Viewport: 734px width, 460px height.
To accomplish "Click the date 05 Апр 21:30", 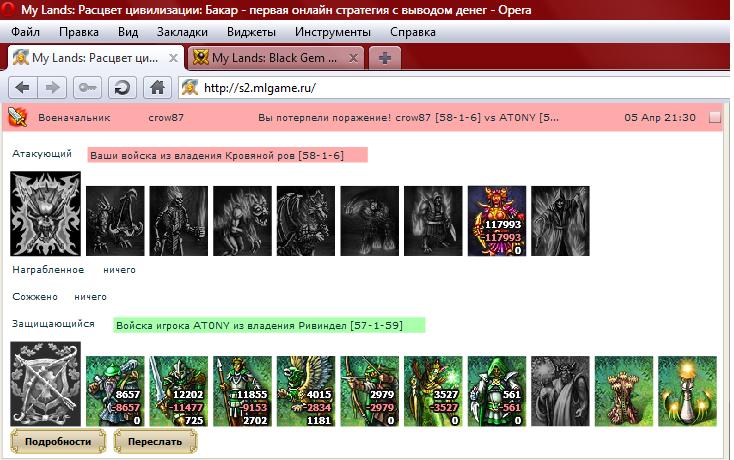I will [660, 118].
